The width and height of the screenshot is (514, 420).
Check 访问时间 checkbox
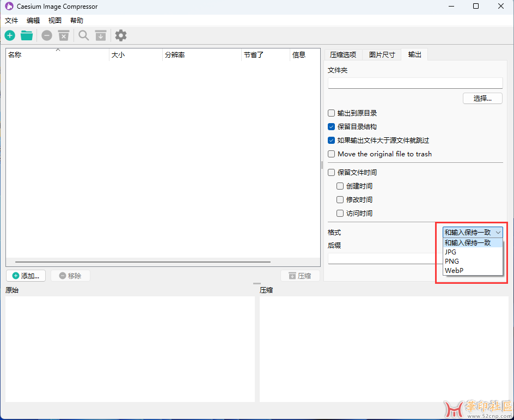(340, 214)
